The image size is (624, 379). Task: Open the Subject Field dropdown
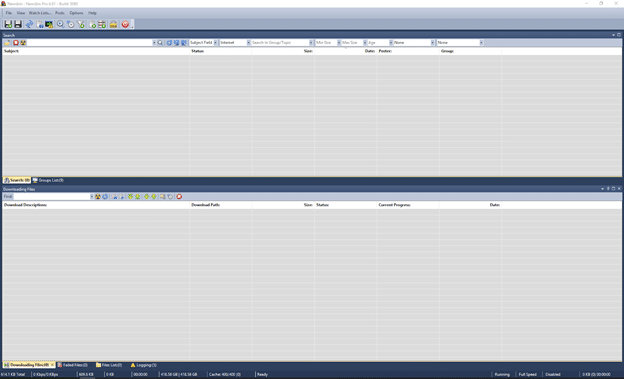point(203,43)
